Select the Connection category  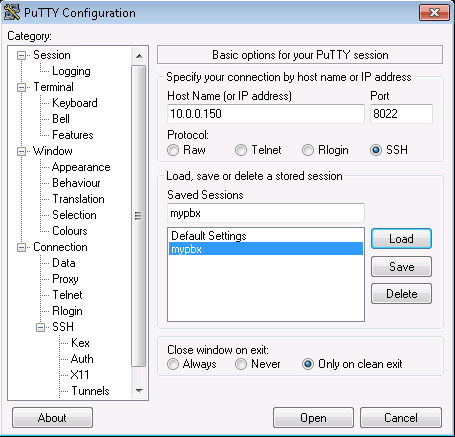tap(60, 247)
